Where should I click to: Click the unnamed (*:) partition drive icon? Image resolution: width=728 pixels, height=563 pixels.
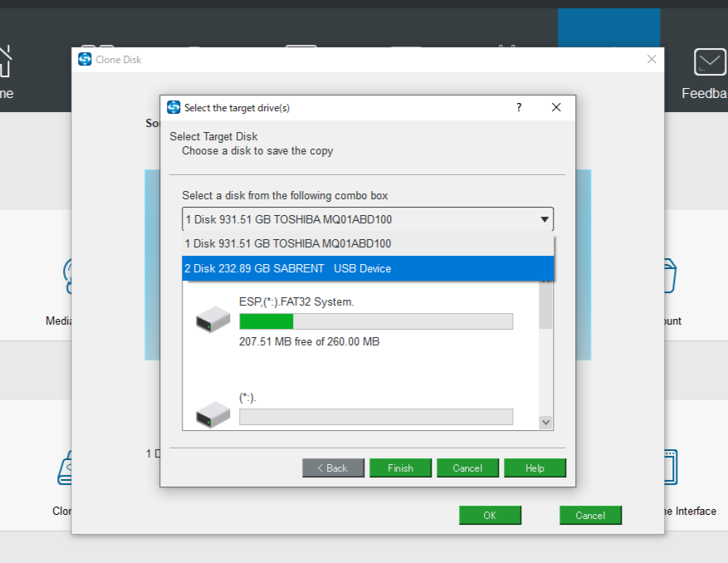point(213,415)
